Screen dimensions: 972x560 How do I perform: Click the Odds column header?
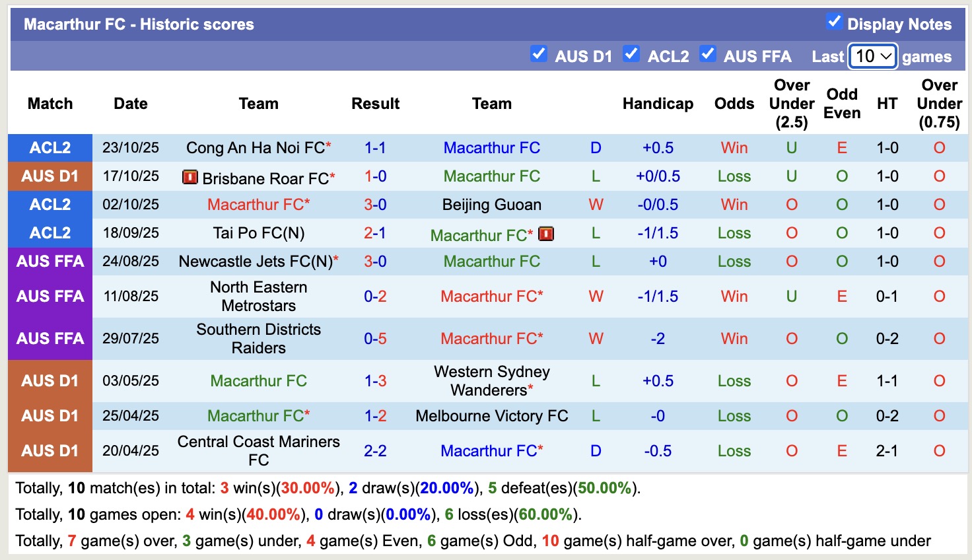734,104
